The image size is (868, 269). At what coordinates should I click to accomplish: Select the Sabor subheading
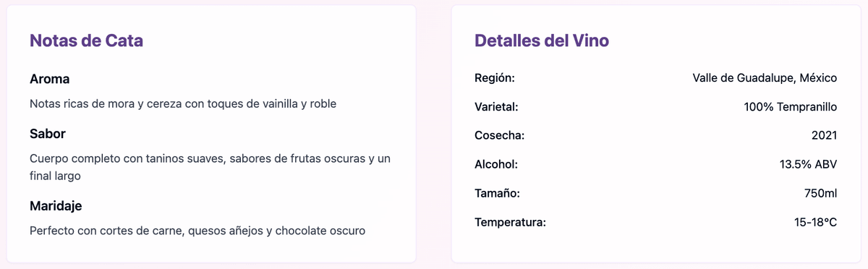pyautogui.click(x=48, y=134)
